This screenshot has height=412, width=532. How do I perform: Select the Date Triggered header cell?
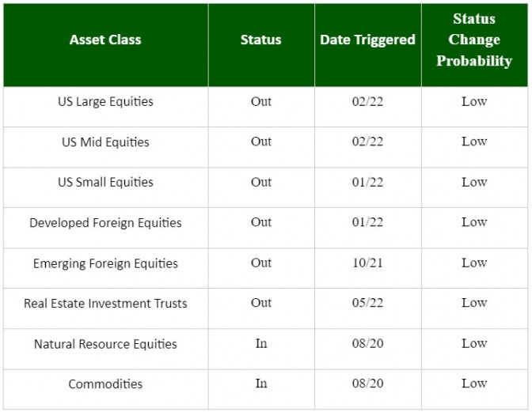tap(367, 40)
